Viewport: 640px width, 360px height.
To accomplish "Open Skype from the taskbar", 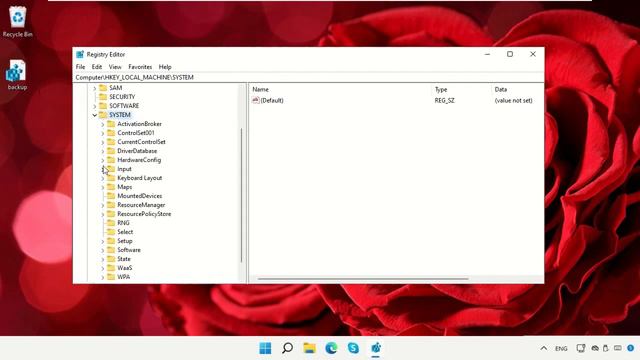I will (353, 348).
